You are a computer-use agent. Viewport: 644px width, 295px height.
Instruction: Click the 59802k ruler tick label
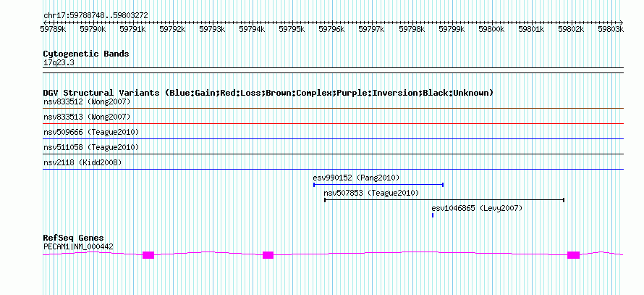(x=572, y=29)
